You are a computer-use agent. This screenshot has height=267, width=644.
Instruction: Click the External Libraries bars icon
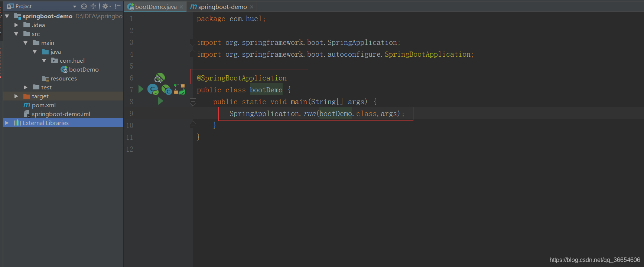[17, 123]
